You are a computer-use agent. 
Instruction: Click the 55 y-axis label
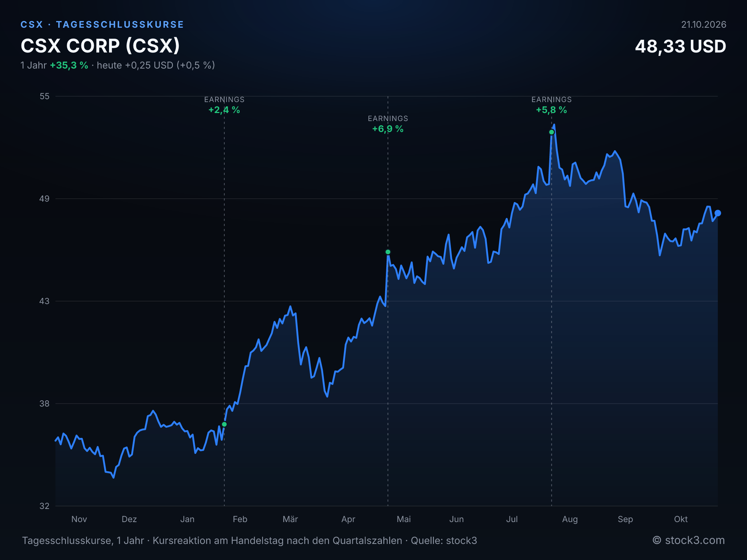pyautogui.click(x=44, y=96)
